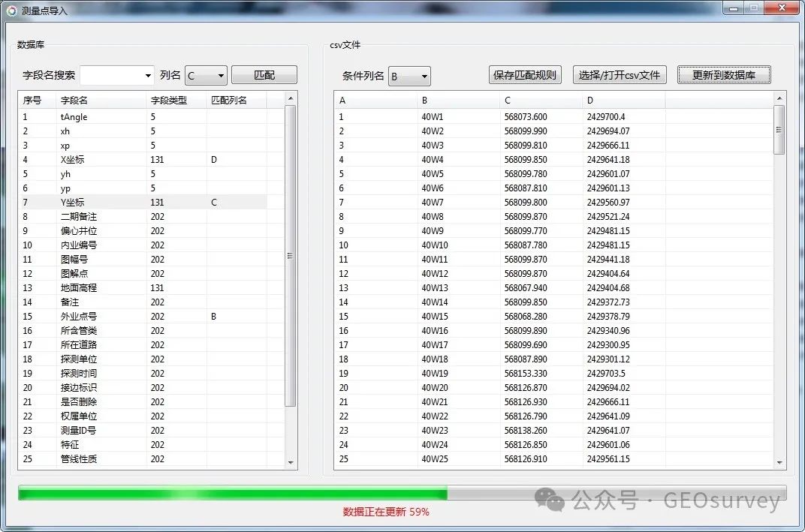The image size is (805, 532).
Task: Select the 特征 field row
Action: pyautogui.click(x=143, y=445)
